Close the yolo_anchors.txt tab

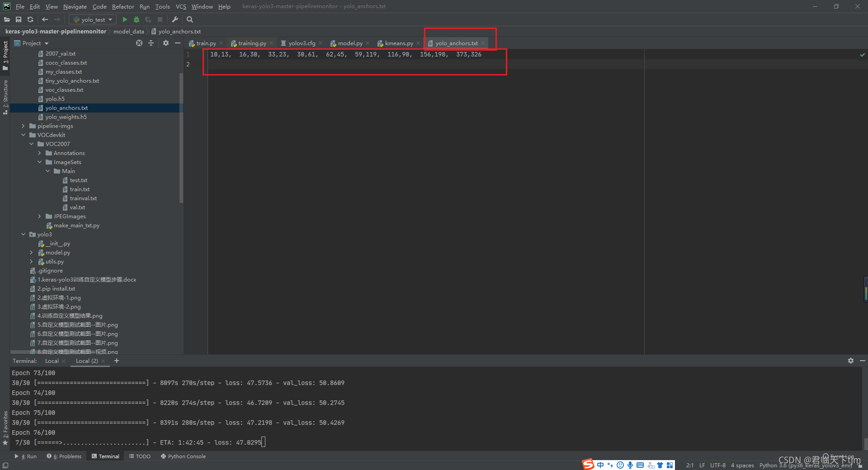[x=483, y=43]
